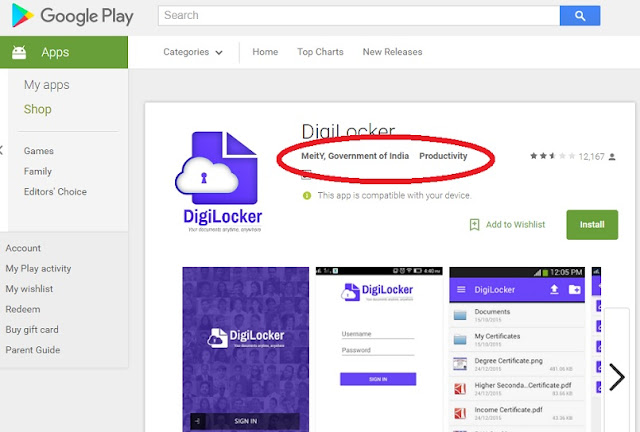Screen dimensions: 640x432
Task: Select Shop in the sidebar
Action: click(x=38, y=109)
